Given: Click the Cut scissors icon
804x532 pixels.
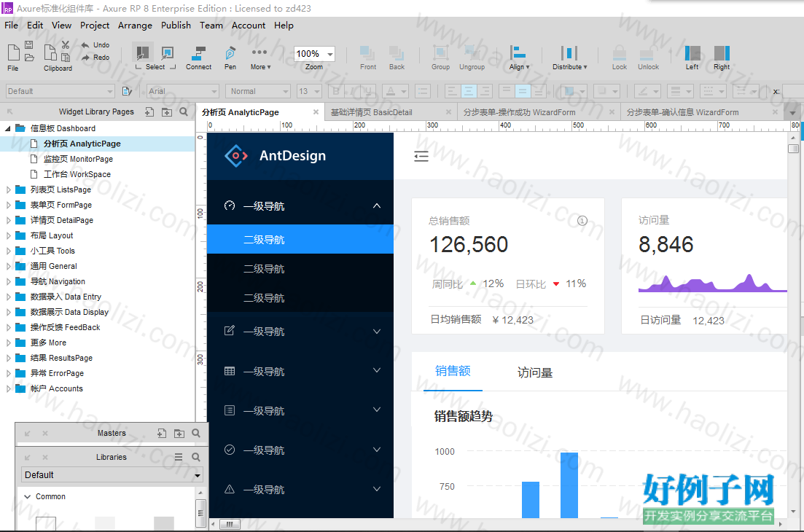Looking at the screenshot, I should pyautogui.click(x=66, y=45).
